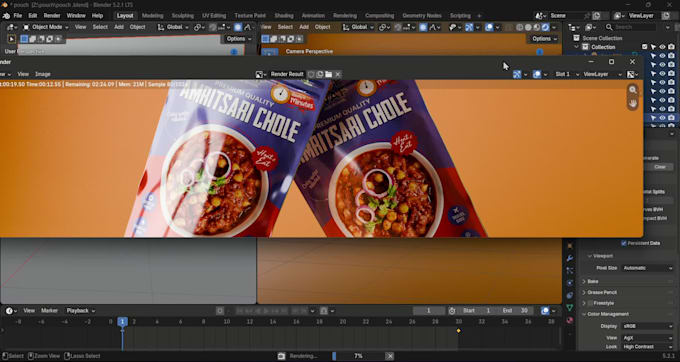Toggle fake user shield for Render Result
The width and height of the screenshot is (680, 362).
point(311,74)
